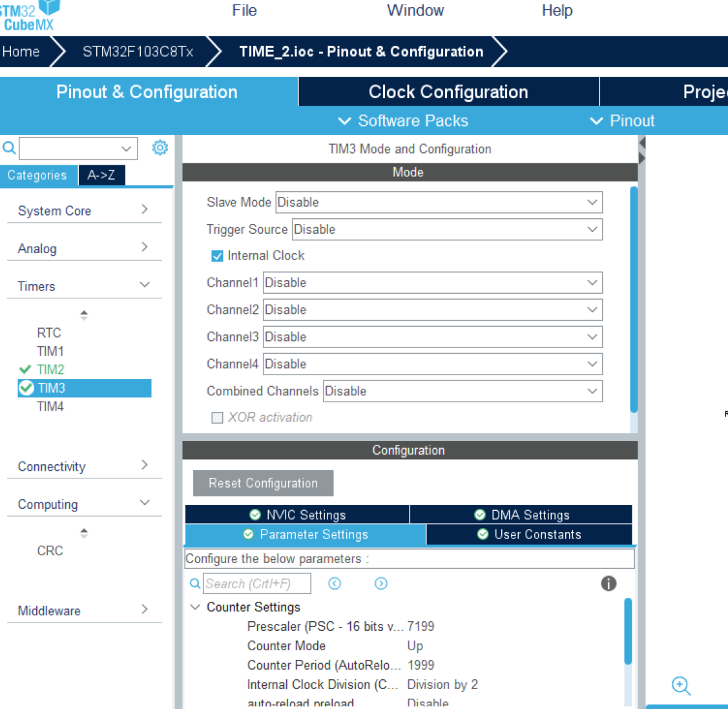This screenshot has height=709, width=728.
Task: Switch to Clock Configuration tab
Action: tap(448, 92)
